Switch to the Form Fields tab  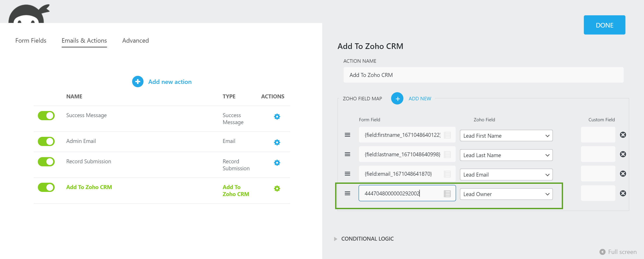31,40
